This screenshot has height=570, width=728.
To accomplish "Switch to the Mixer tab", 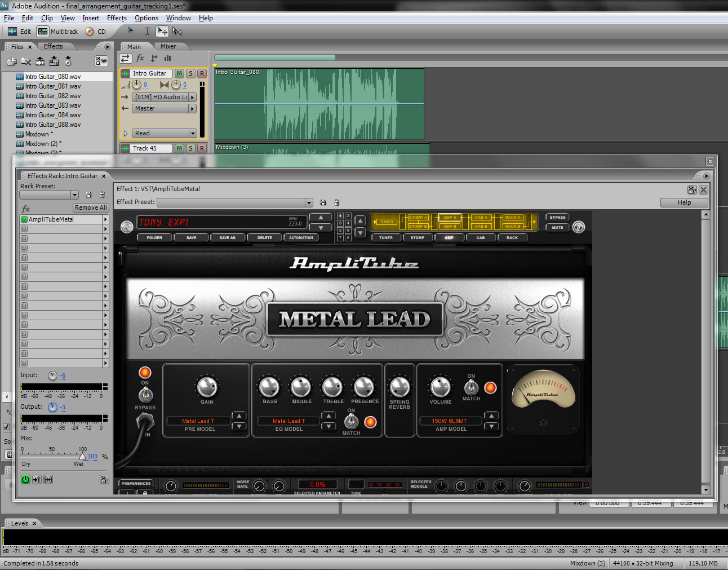I will tap(168, 46).
